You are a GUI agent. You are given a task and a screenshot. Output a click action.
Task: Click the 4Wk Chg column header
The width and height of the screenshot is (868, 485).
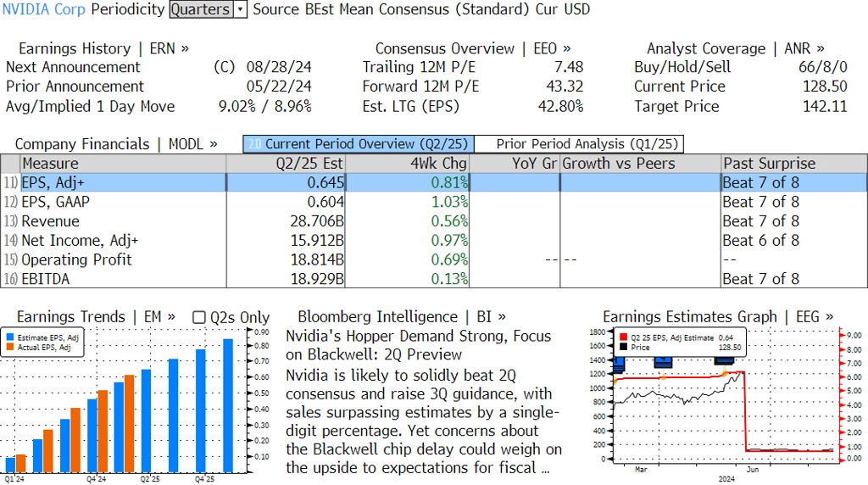tap(408, 164)
